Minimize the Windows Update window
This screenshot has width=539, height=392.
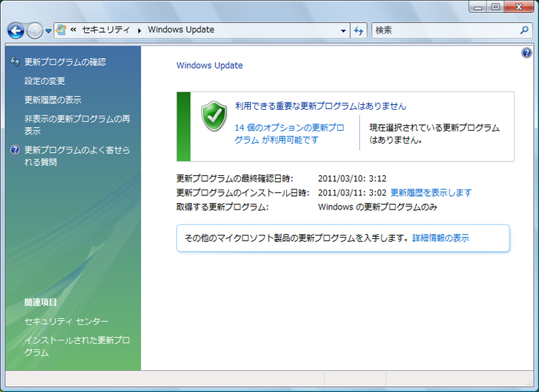pyautogui.click(x=478, y=7)
